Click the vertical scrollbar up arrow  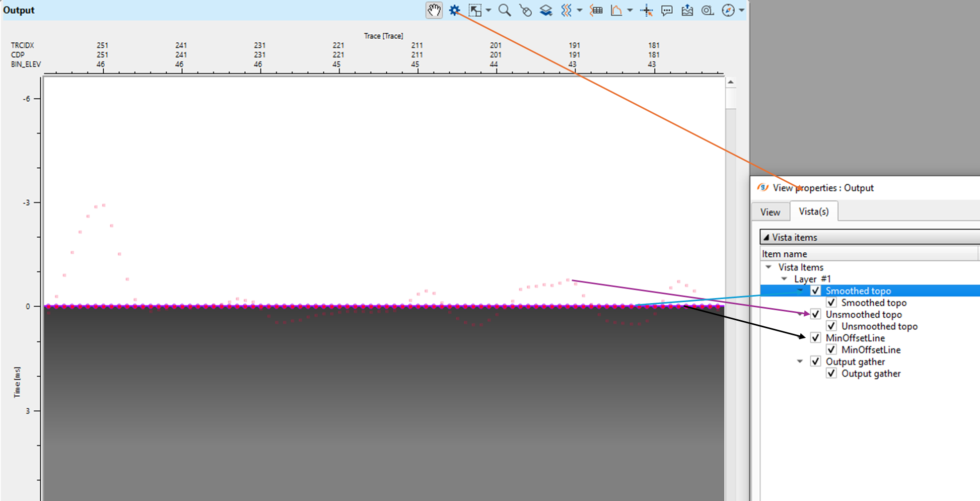[730, 81]
